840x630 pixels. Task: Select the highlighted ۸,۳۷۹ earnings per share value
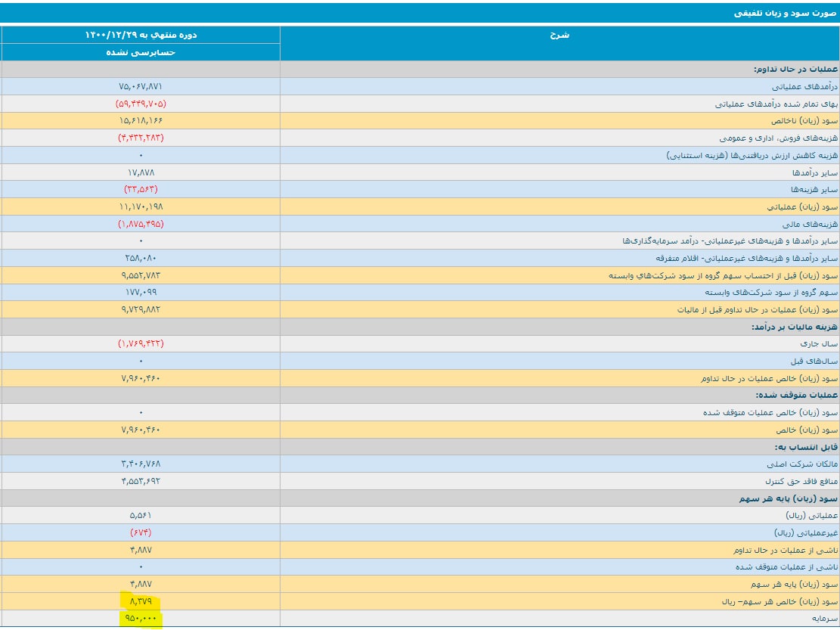pyautogui.click(x=141, y=601)
